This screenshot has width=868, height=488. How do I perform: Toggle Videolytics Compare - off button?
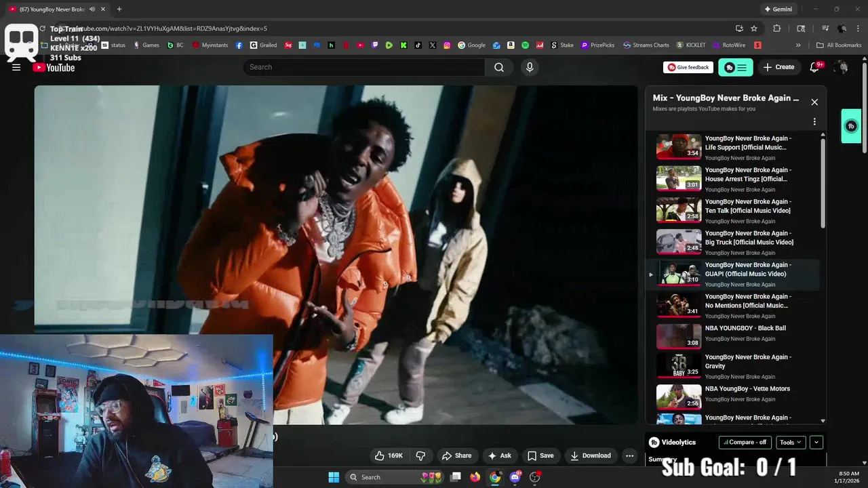tap(745, 442)
